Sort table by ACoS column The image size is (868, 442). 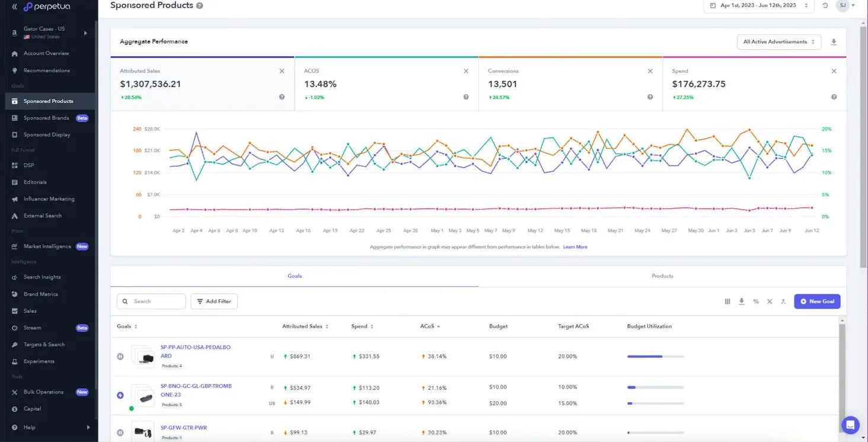click(430, 326)
